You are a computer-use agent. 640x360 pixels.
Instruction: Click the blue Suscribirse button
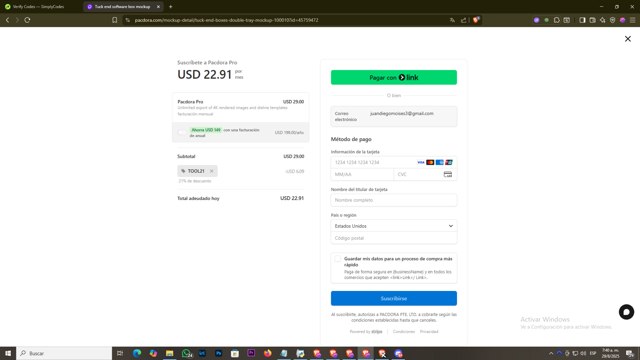393,298
